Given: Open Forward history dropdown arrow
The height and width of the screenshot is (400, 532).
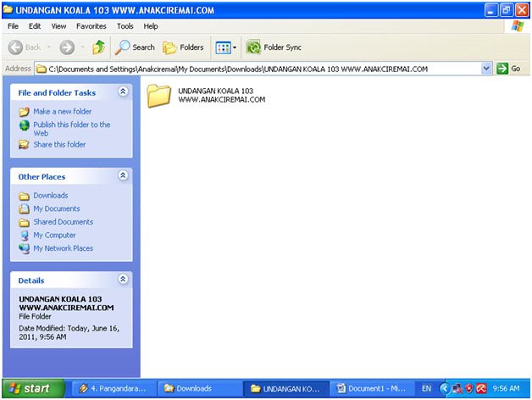Looking at the screenshot, I should (x=82, y=47).
